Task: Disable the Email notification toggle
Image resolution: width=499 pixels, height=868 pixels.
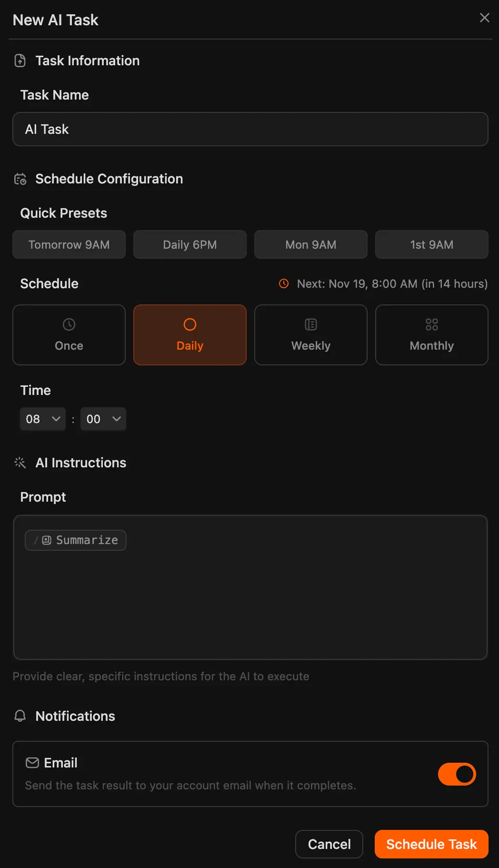Action: click(x=457, y=774)
